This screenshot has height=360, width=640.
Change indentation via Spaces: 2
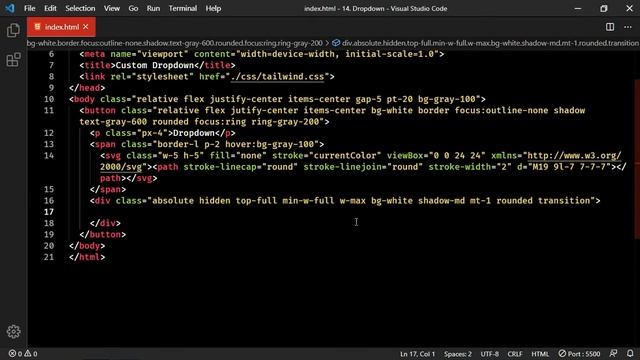click(x=458, y=354)
